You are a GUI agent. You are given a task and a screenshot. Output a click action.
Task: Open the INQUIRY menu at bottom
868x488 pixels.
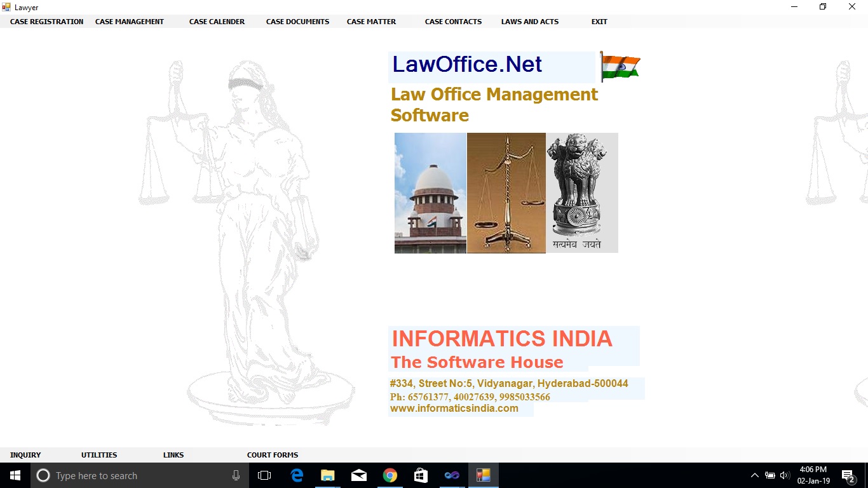click(25, 455)
